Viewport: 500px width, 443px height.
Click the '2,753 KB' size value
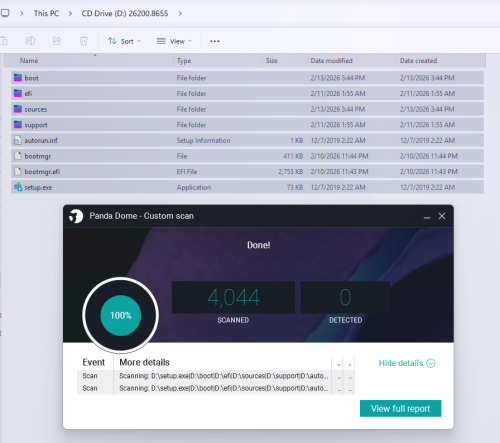[291, 172]
